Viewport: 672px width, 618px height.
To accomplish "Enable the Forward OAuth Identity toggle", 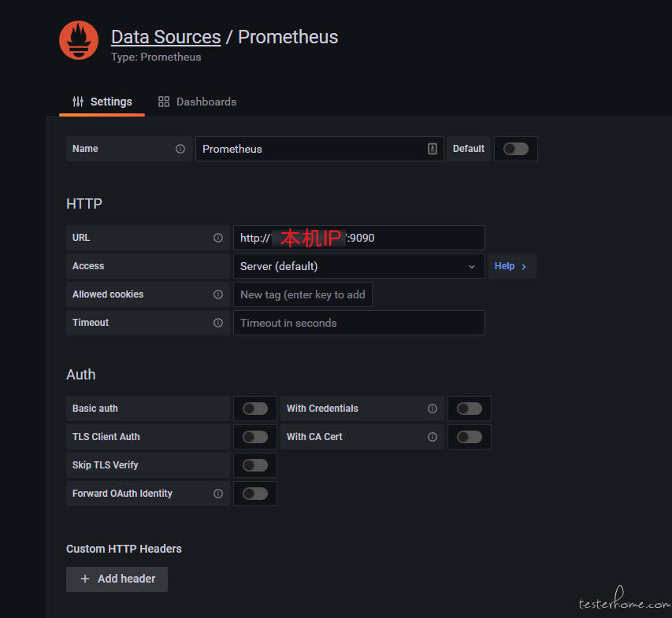I will (255, 494).
